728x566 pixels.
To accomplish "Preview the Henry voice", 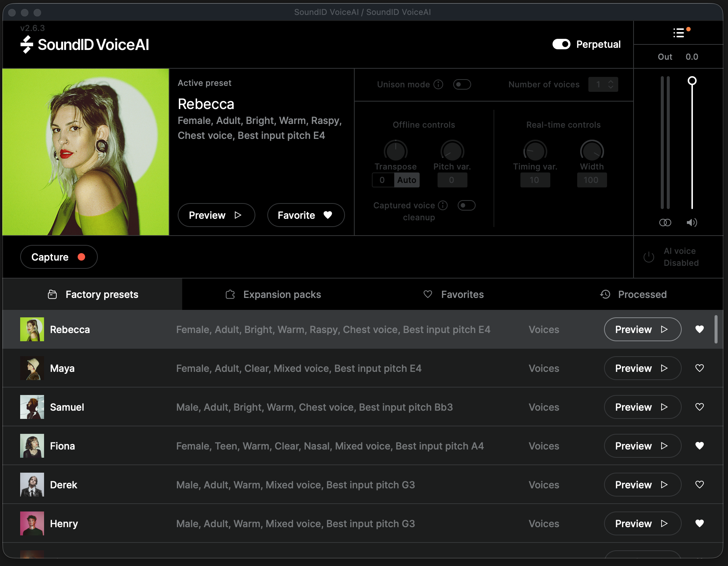I will (x=643, y=523).
